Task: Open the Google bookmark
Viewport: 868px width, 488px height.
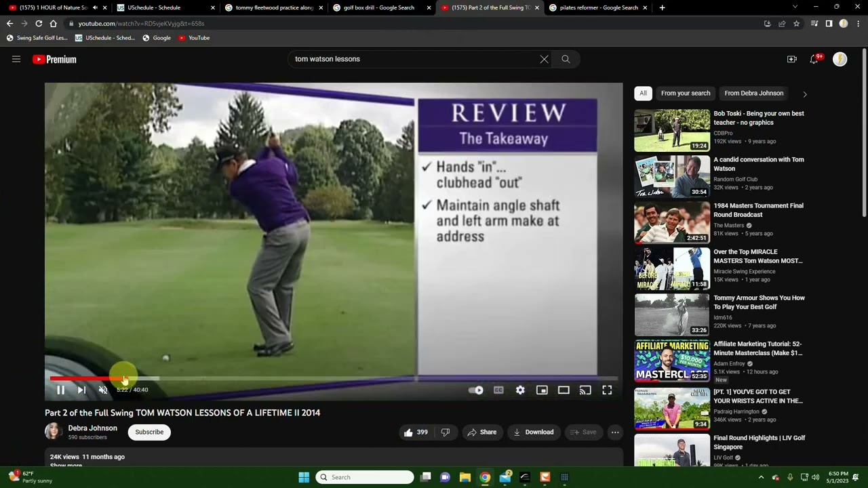Action: coord(157,38)
